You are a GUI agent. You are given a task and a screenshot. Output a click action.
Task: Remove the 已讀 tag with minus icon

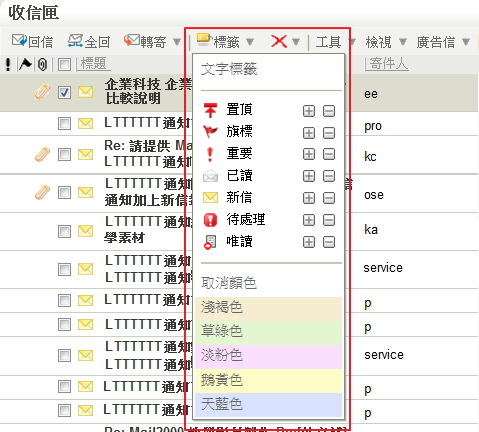coord(329,176)
